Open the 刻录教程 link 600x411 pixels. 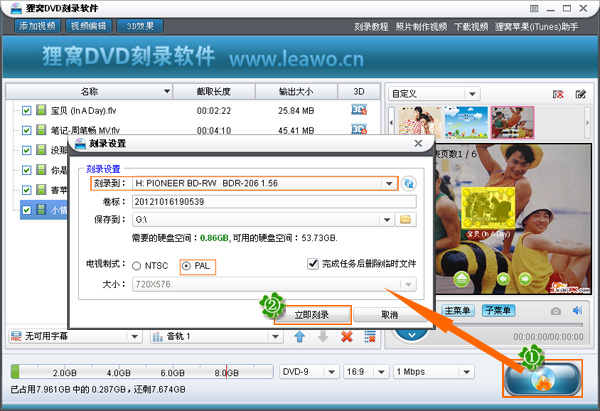tap(371, 27)
